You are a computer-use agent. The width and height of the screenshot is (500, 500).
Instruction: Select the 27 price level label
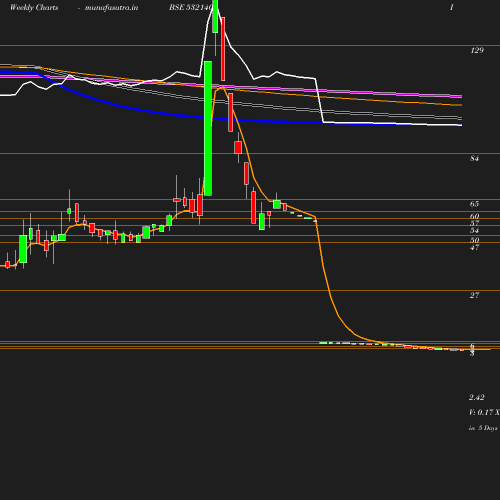tap(474, 295)
